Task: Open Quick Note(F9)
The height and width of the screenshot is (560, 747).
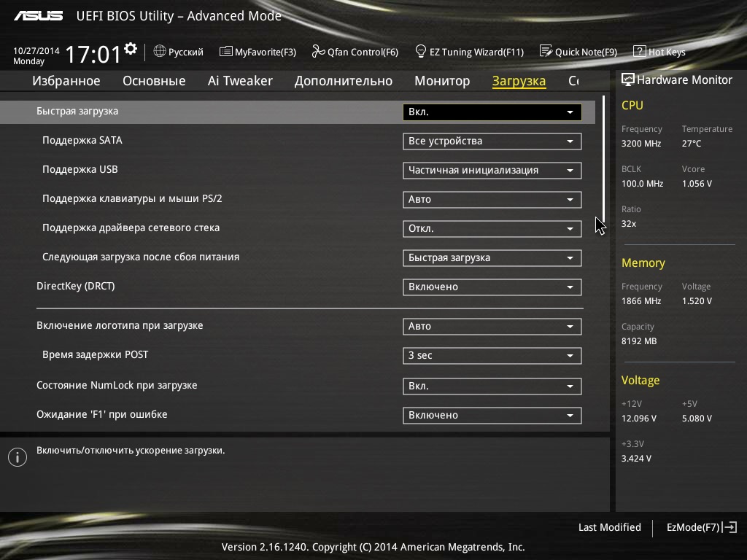Action: click(578, 52)
